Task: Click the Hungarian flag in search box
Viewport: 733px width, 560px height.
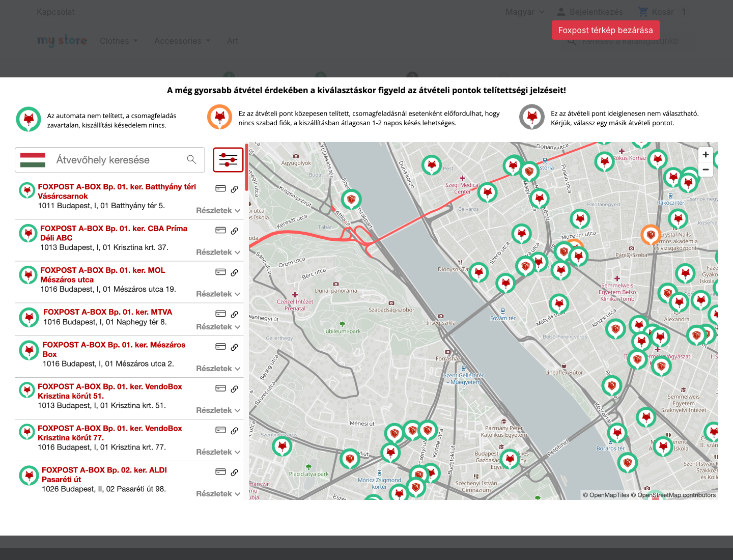Action: [33, 160]
